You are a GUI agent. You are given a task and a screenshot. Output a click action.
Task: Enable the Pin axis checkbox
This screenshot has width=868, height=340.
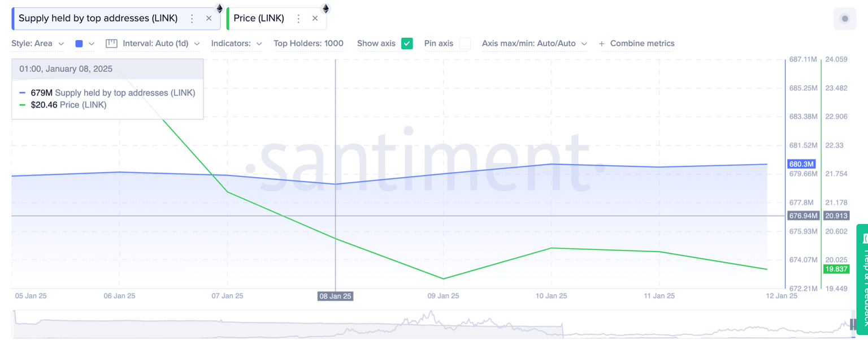click(x=465, y=44)
